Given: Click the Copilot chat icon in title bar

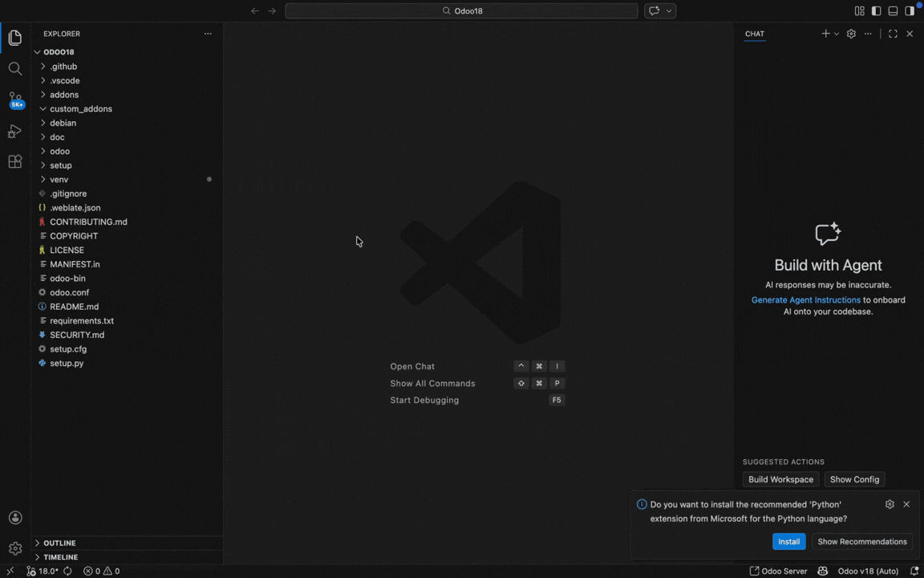Looking at the screenshot, I should click(654, 10).
